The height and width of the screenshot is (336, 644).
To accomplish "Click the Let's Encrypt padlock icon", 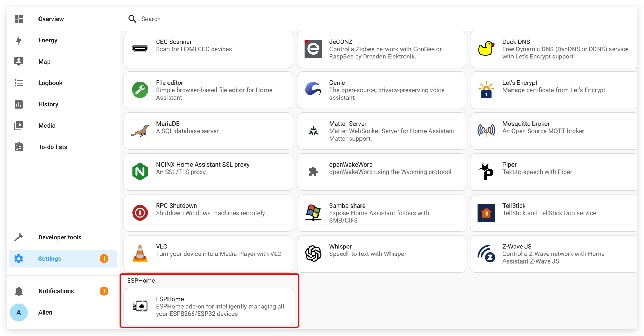I will [x=486, y=90].
